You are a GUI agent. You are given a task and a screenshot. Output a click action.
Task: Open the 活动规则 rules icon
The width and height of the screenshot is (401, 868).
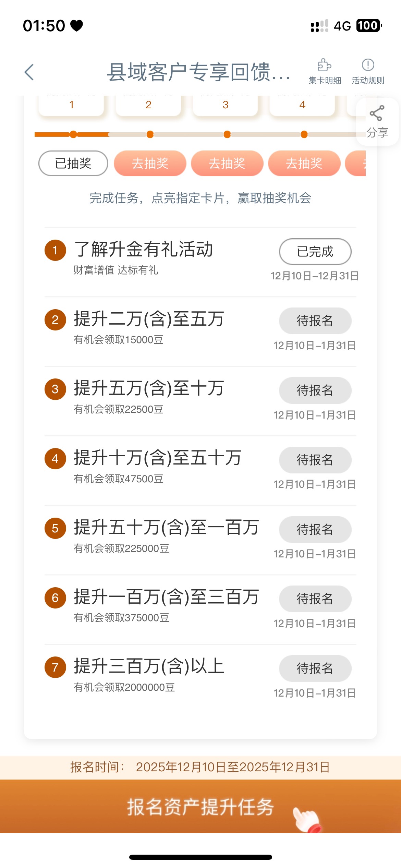click(x=368, y=65)
